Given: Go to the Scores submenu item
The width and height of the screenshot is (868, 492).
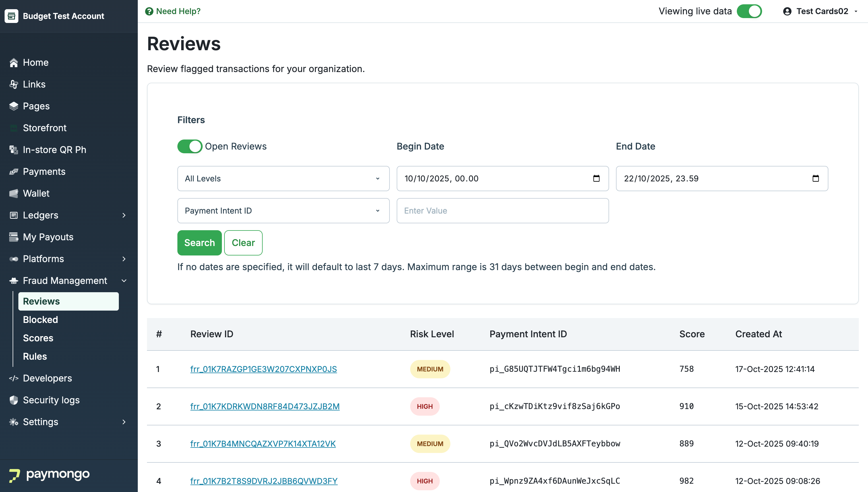Looking at the screenshot, I should point(38,338).
